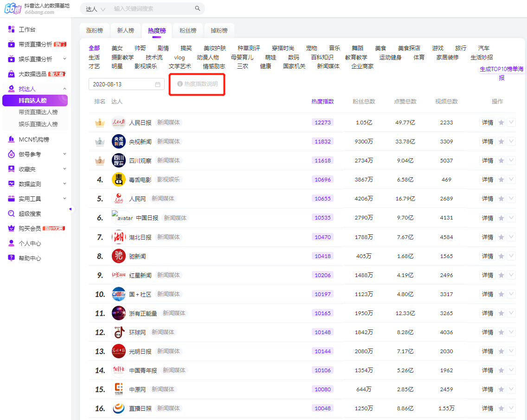Expand the row dropdown for 四川观察
This screenshot has height=420, width=527.
(x=511, y=161)
